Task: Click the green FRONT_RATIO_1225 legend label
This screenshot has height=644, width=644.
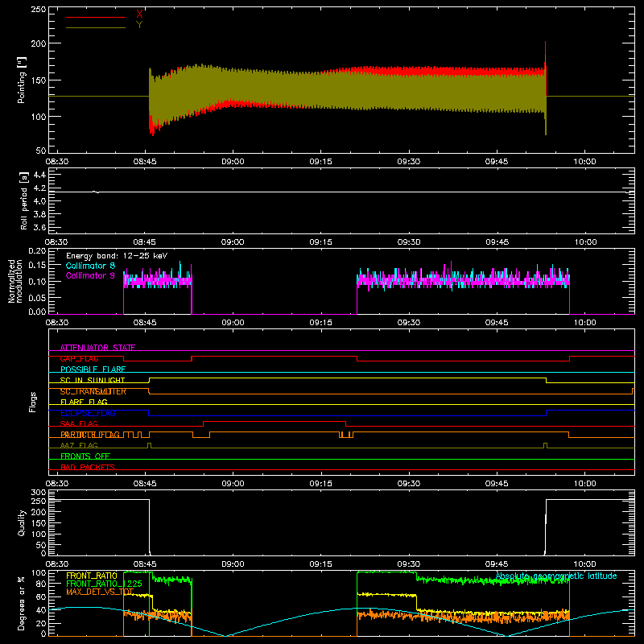Action: click(104, 584)
